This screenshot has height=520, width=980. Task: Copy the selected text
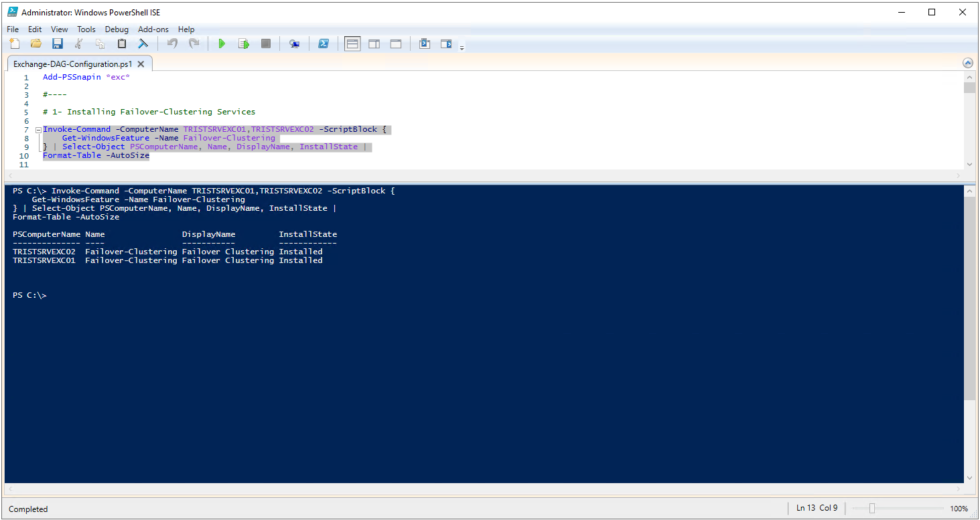pos(100,44)
